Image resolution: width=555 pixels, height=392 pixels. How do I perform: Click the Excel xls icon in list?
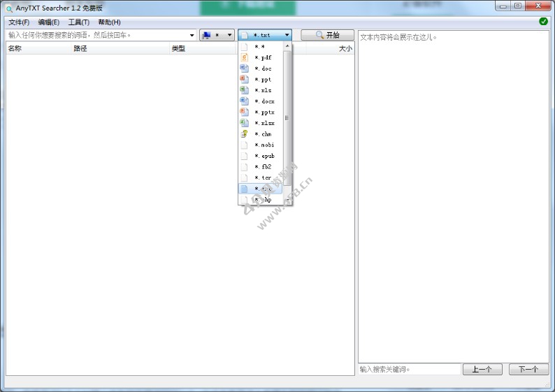click(244, 90)
